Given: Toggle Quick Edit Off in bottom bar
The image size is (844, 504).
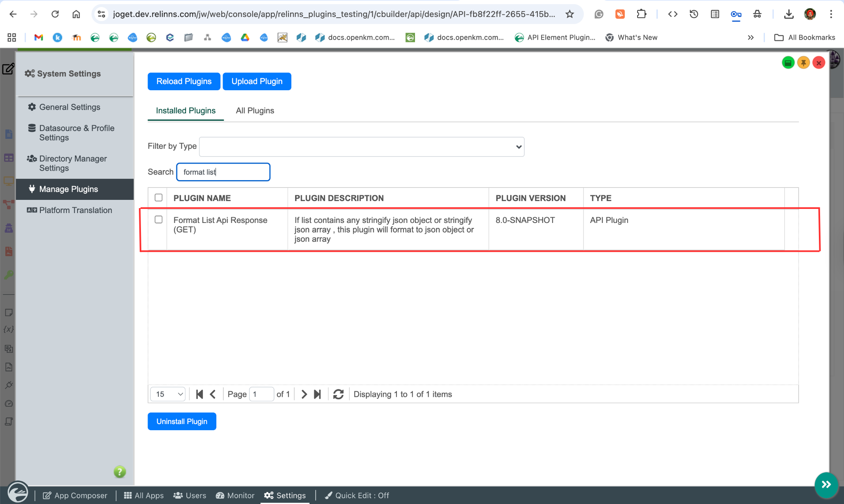Looking at the screenshot, I should pyautogui.click(x=357, y=495).
